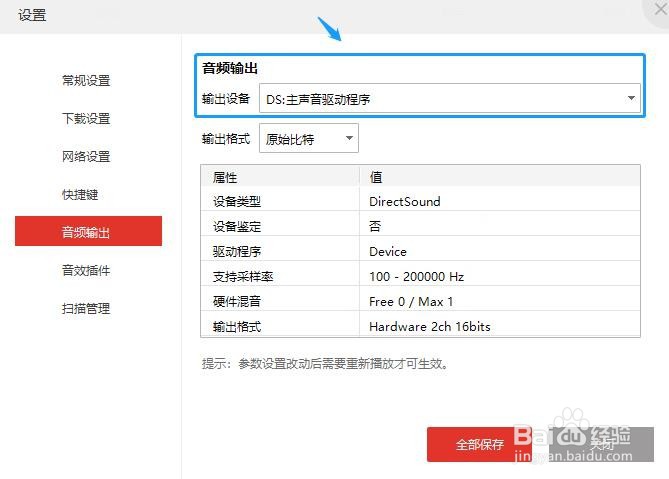Click the 全部保存 button

point(480,444)
